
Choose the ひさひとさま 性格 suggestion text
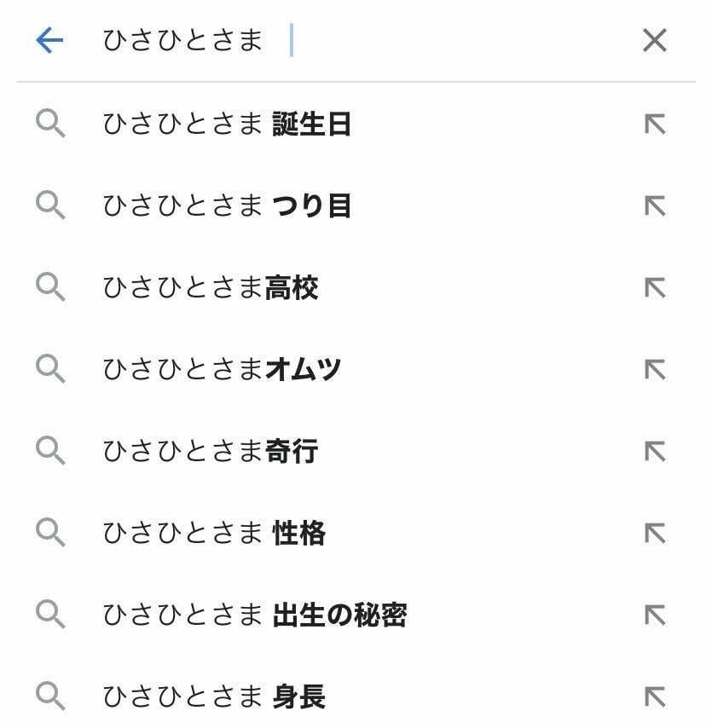(x=214, y=534)
